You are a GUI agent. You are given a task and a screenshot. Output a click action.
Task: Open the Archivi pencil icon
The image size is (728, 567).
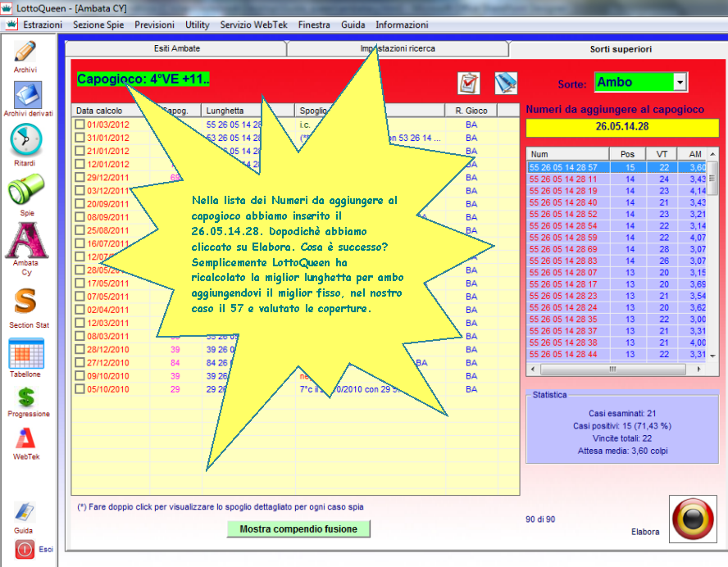[25, 52]
